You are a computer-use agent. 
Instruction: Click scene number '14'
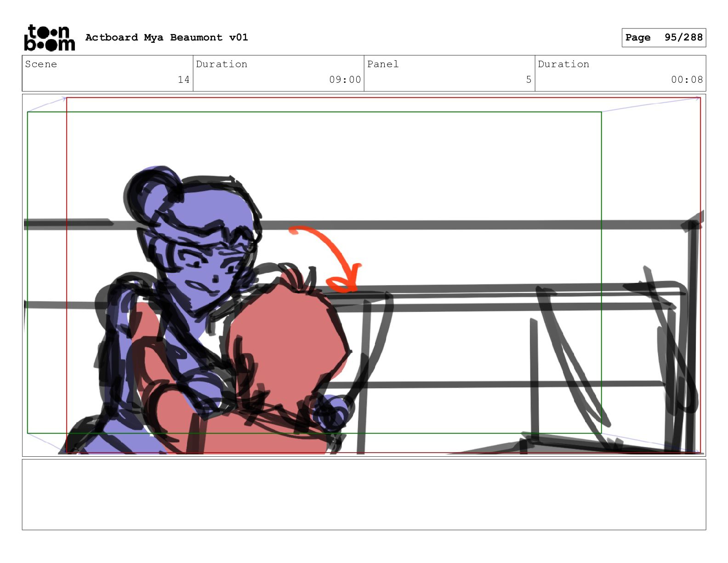tap(184, 80)
